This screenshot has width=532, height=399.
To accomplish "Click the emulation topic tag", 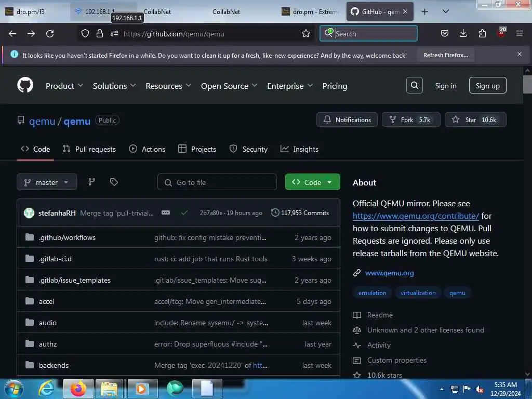I will pyautogui.click(x=372, y=293).
